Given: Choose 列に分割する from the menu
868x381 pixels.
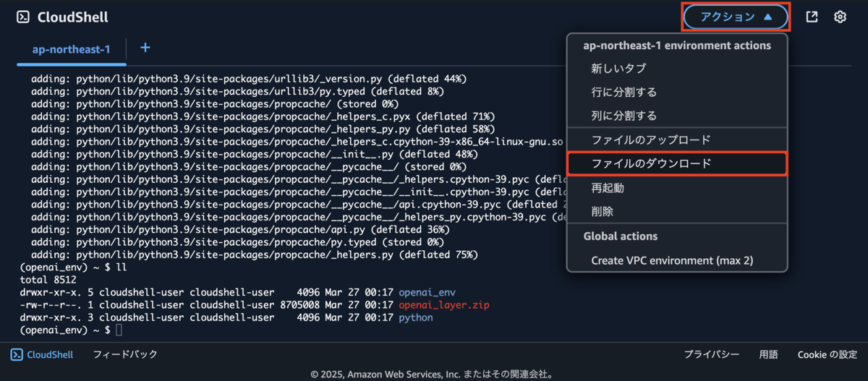Looking at the screenshot, I should [677, 116].
